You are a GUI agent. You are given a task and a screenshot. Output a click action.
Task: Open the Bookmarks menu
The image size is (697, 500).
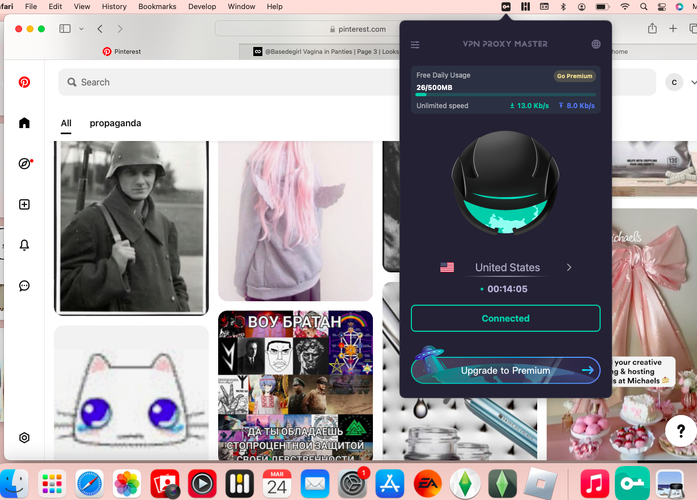tap(157, 7)
